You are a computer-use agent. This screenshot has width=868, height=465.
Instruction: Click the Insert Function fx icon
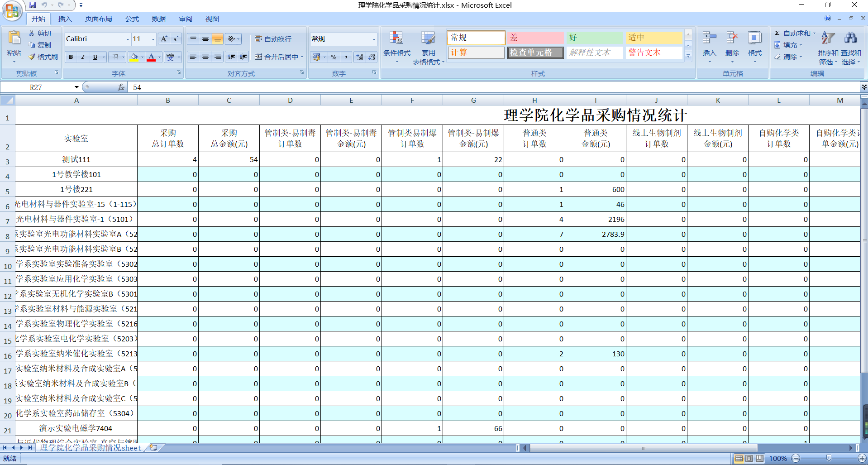121,87
